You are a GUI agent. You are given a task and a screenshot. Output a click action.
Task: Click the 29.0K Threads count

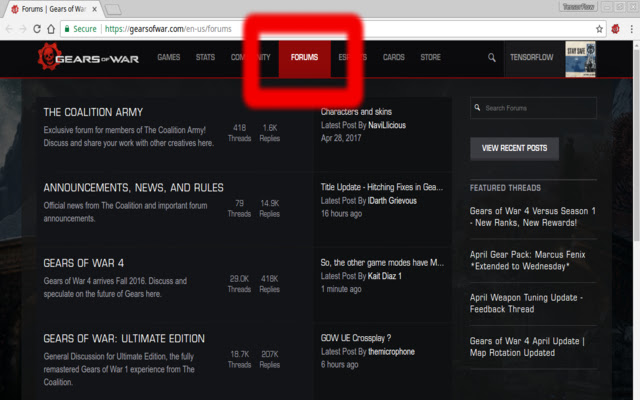240,284
